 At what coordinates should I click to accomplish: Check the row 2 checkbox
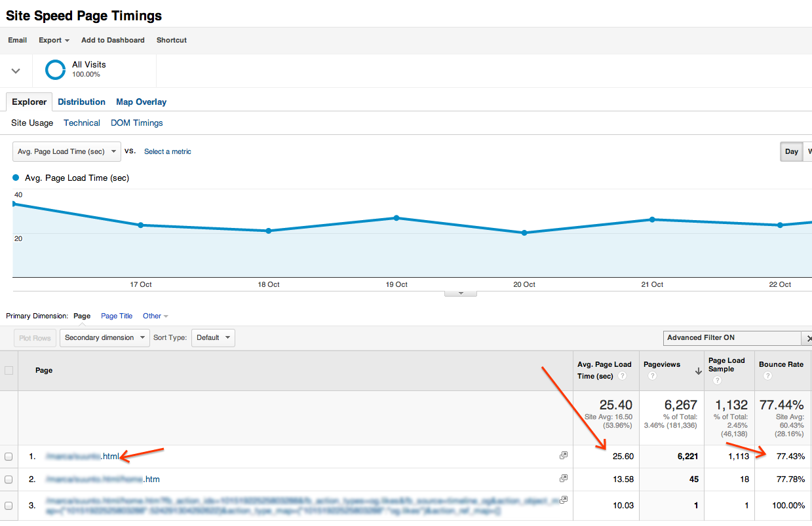pyautogui.click(x=9, y=479)
